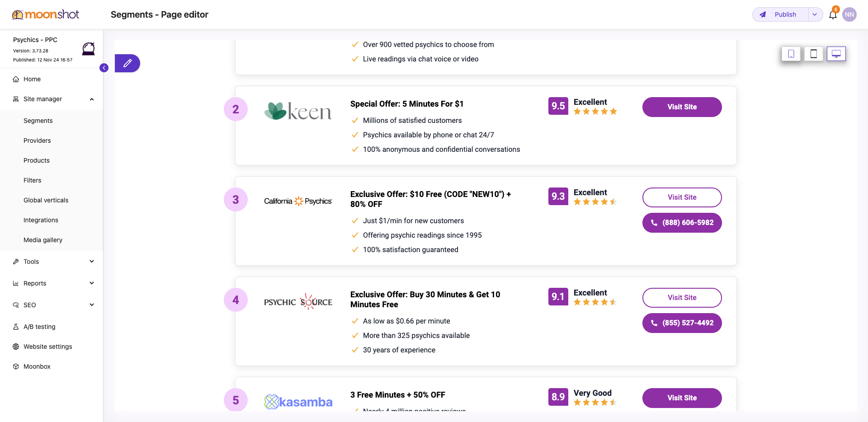
Task: Click 'Exclusive Offer: $10 Free' heading
Action: click(431, 199)
